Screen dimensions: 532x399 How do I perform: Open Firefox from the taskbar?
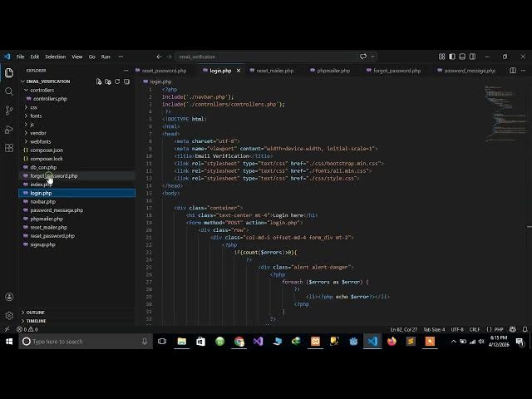coord(392,342)
